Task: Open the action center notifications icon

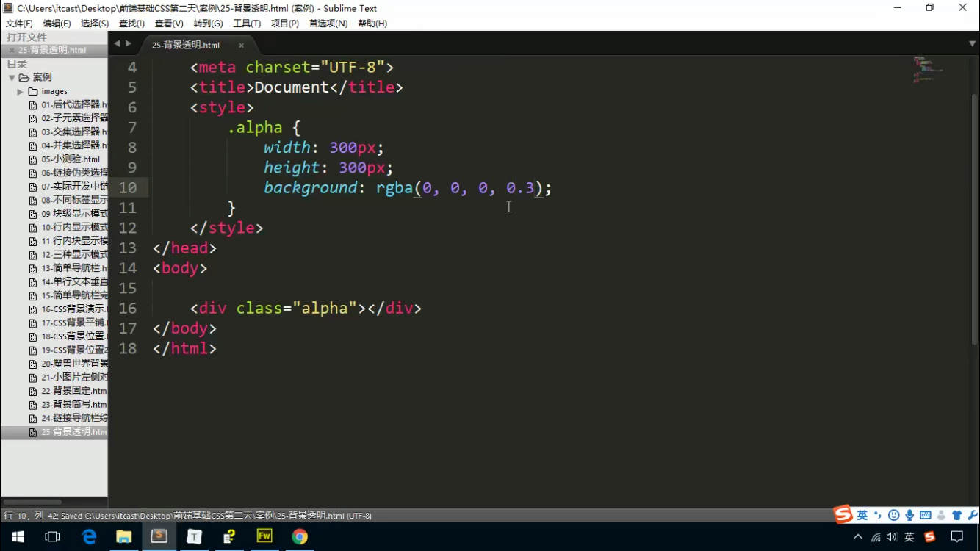Action: [956, 537]
